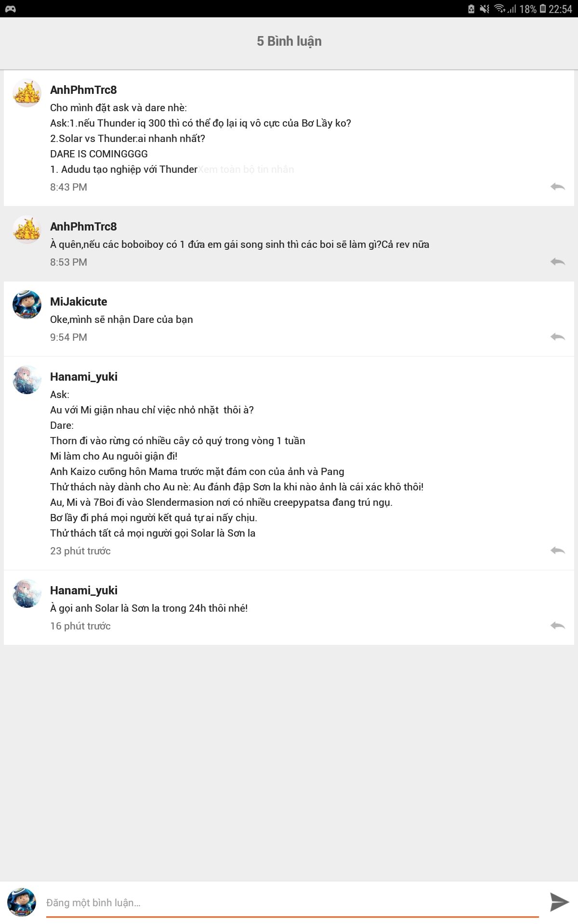Image resolution: width=578 pixels, height=924 pixels.
Task: Reply to Hanami_yuki's comment from 23 phút trước
Action: [x=557, y=551]
